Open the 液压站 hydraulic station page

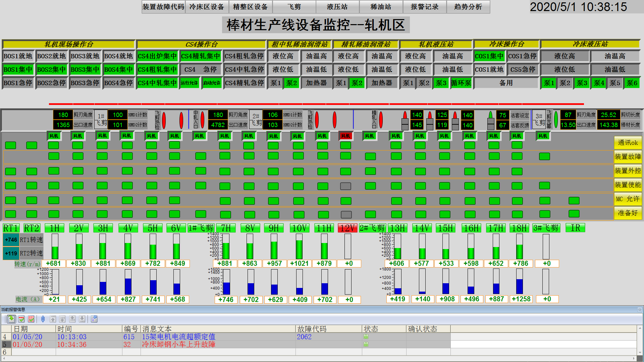click(x=337, y=7)
